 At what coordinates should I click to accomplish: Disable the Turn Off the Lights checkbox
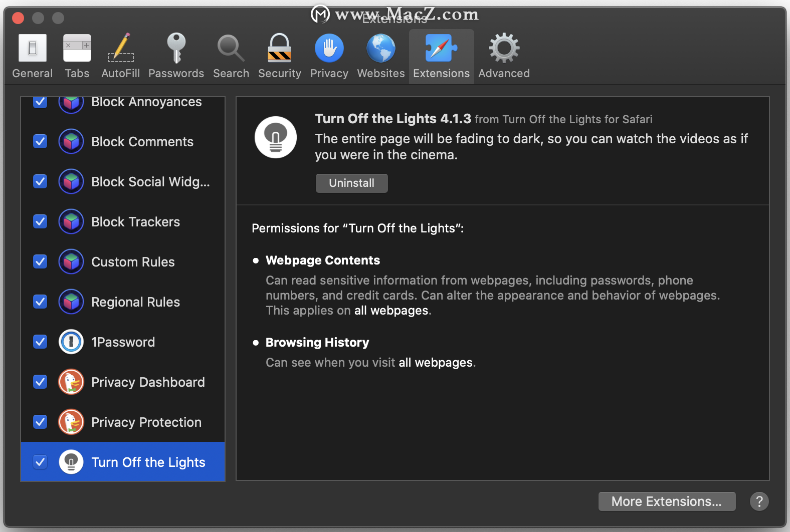click(x=40, y=462)
